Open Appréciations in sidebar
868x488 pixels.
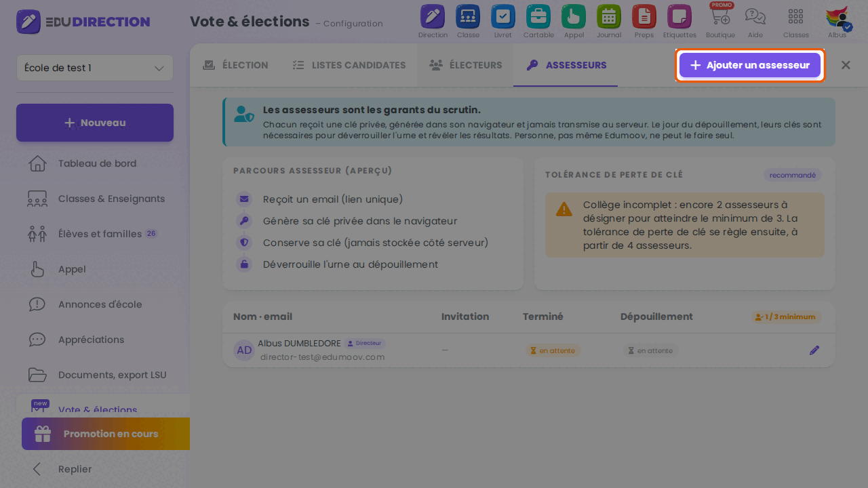(x=95, y=340)
